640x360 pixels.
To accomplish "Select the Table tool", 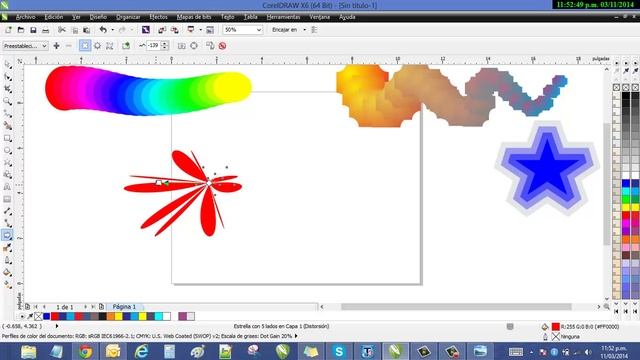I will click(7, 199).
